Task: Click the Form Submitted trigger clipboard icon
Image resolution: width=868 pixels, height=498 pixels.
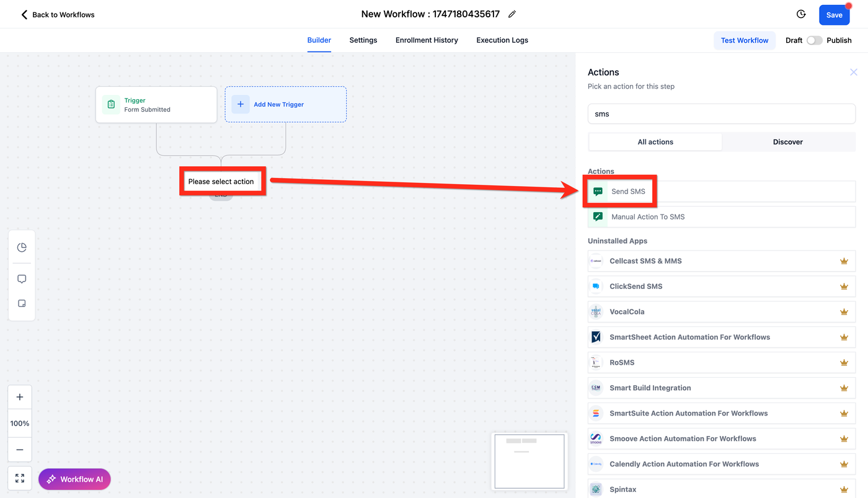Action: coord(111,104)
